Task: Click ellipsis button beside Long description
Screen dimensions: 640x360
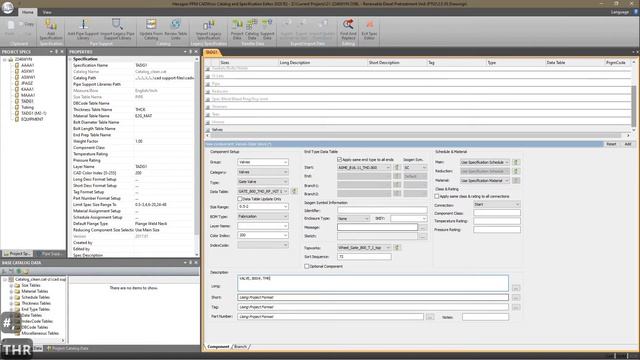Action: coord(516,288)
